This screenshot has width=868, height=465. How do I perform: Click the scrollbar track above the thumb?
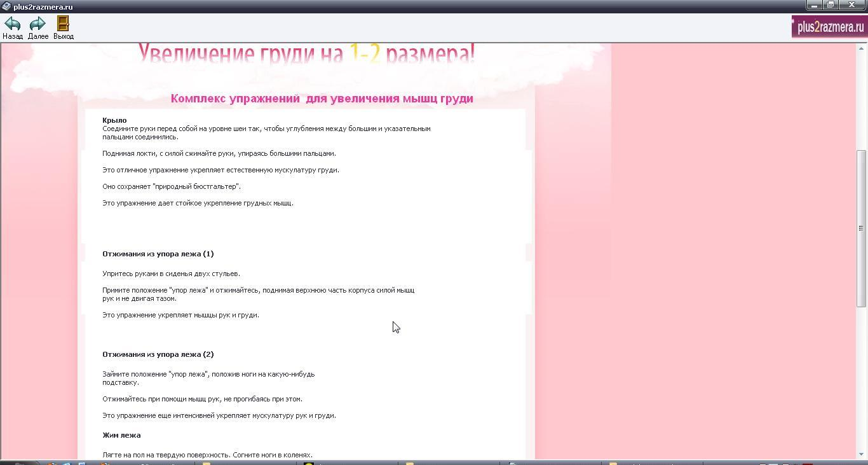(x=862, y=102)
